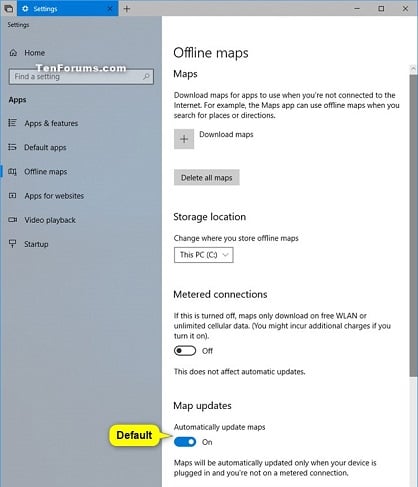418x487 pixels.
Task: Click 'This does not affect automatic updates.' text
Action: (x=240, y=372)
